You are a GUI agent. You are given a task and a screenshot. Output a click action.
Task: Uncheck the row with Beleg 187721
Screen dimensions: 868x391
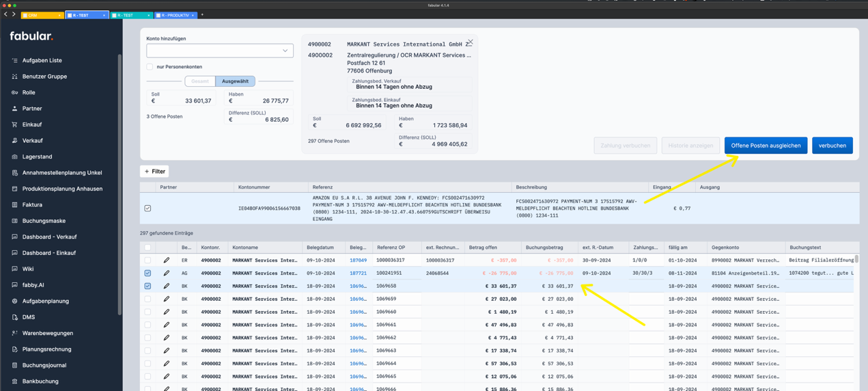click(148, 273)
